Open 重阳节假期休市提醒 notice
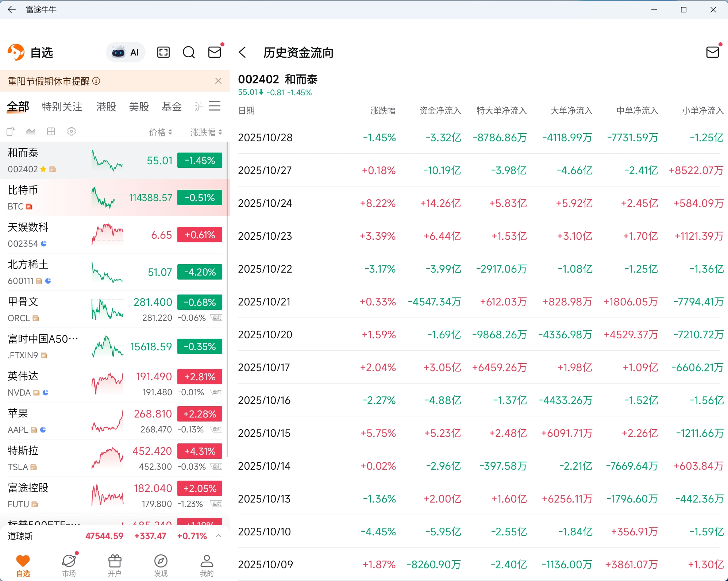The width and height of the screenshot is (728, 581). pyautogui.click(x=49, y=81)
